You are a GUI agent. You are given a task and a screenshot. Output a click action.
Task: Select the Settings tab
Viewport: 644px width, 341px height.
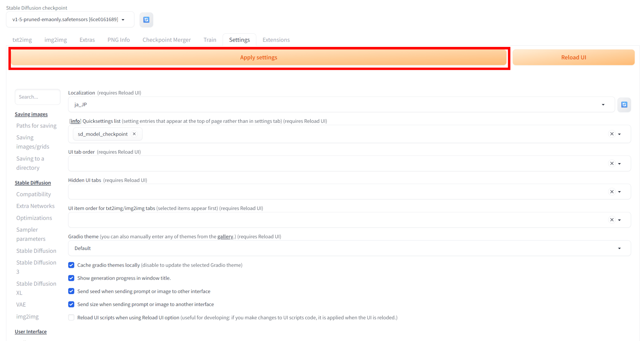pyautogui.click(x=239, y=40)
